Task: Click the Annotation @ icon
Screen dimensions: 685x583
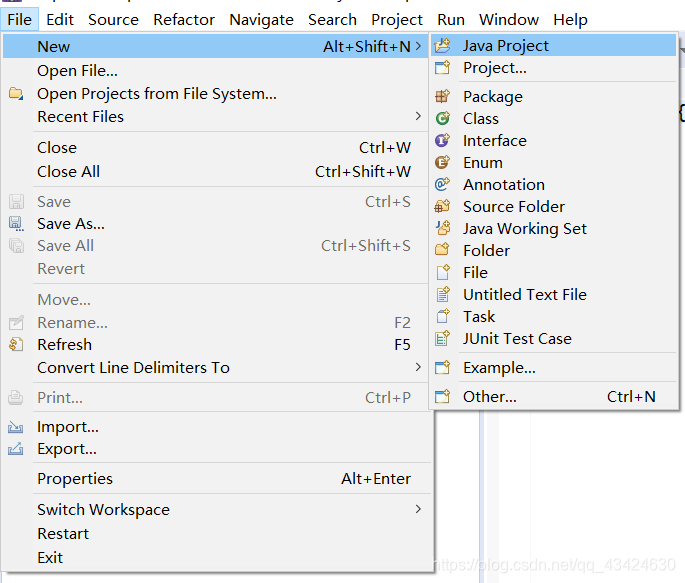Action: click(443, 184)
